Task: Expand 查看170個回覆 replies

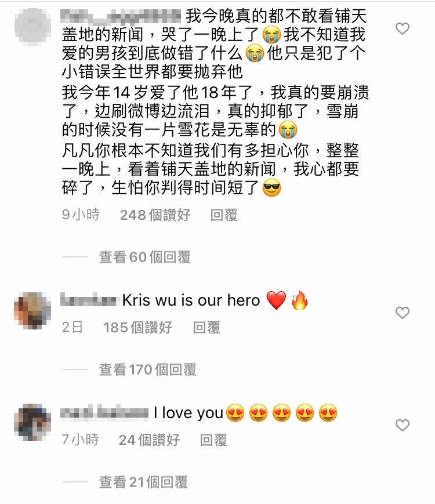Action: (x=147, y=369)
